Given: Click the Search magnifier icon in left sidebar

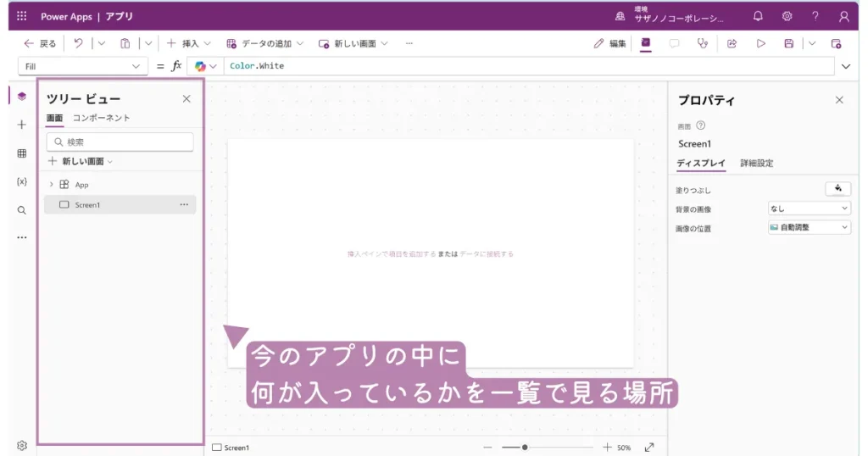Looking at the screenshot, I should tap(22, 210).
